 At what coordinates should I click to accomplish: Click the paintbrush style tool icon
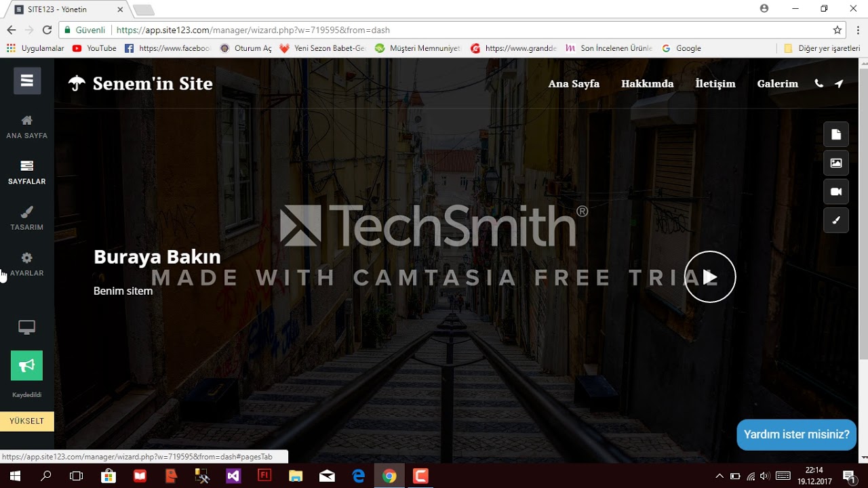836,220
